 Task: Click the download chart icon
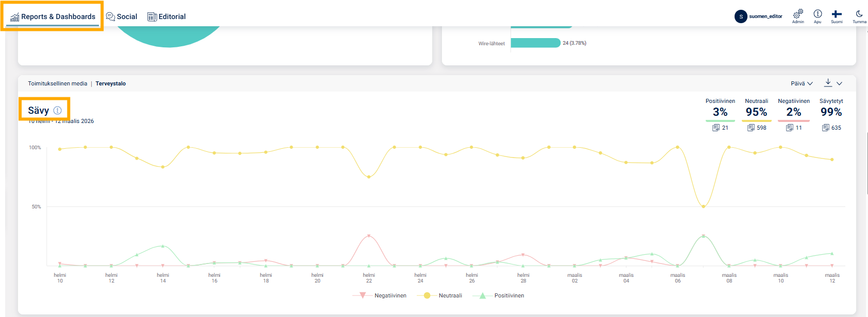pos(828,83)
